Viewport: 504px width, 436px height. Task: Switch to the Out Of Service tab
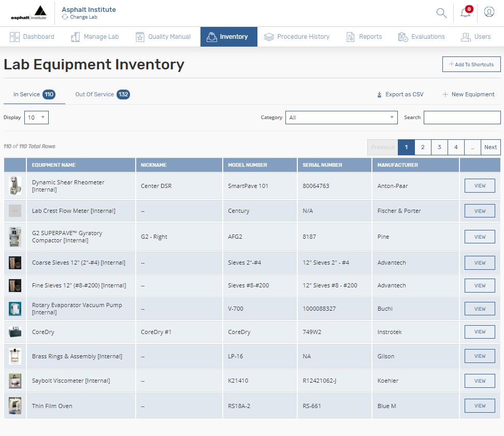pyautogui.click(x=102, y=94)
